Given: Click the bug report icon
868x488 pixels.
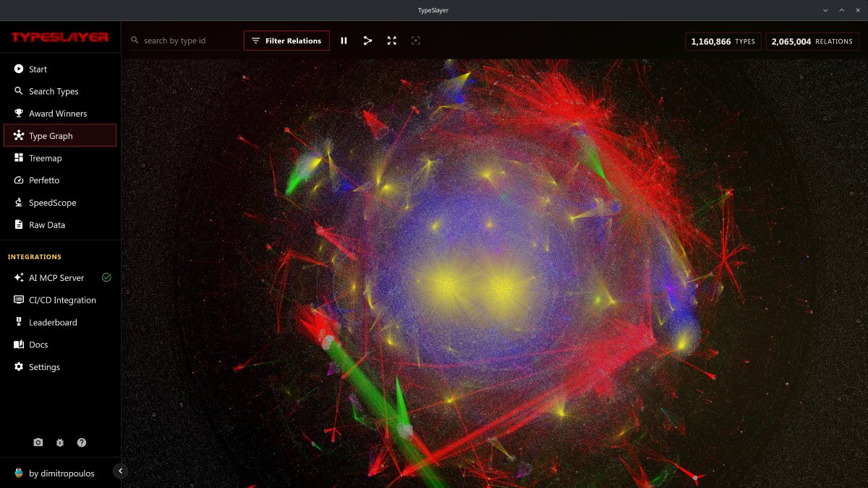Looking at the screenshot, I should click(60, 442).
